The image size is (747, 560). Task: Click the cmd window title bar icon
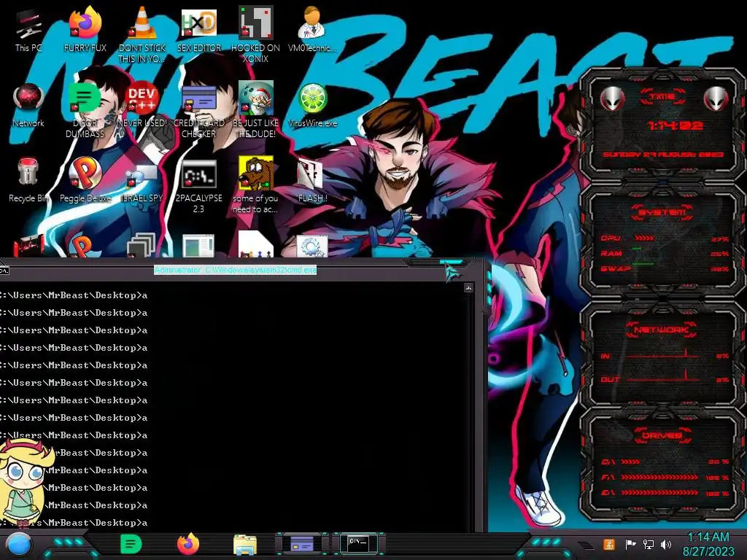pos(4,271)
